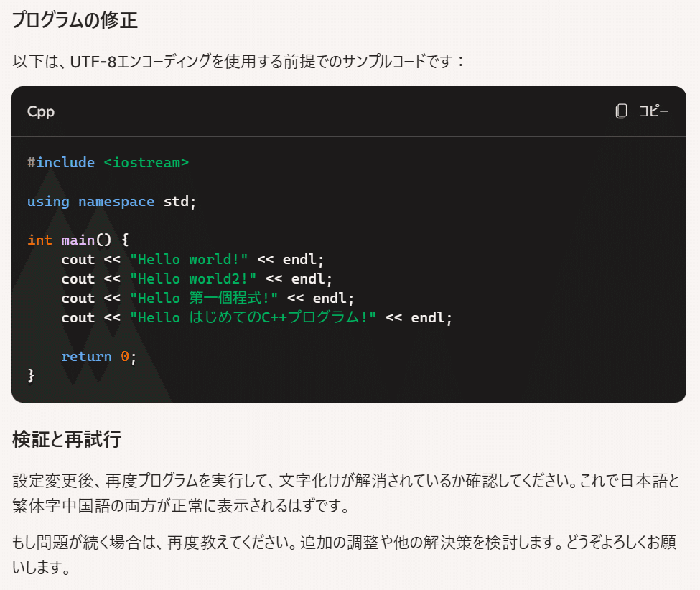The image size is (700, 590).
Task: Click the copy clipboard icon
Action: coord(622,111)
